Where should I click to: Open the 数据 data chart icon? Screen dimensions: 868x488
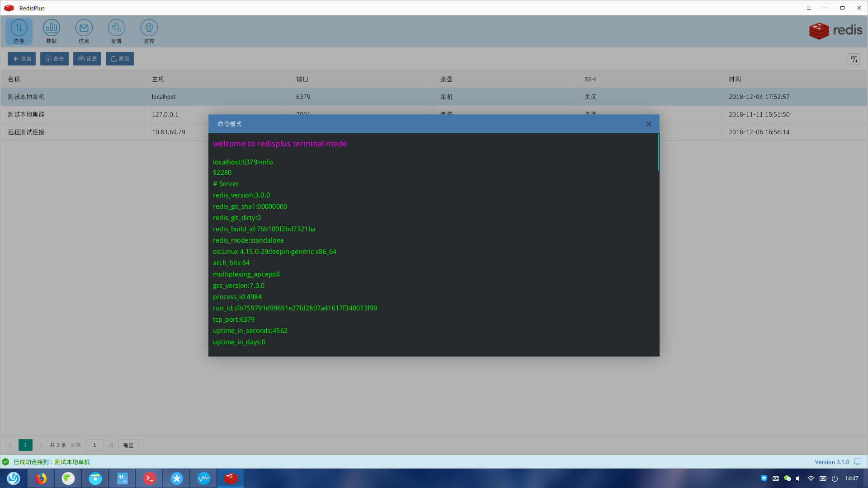point(52,31)
